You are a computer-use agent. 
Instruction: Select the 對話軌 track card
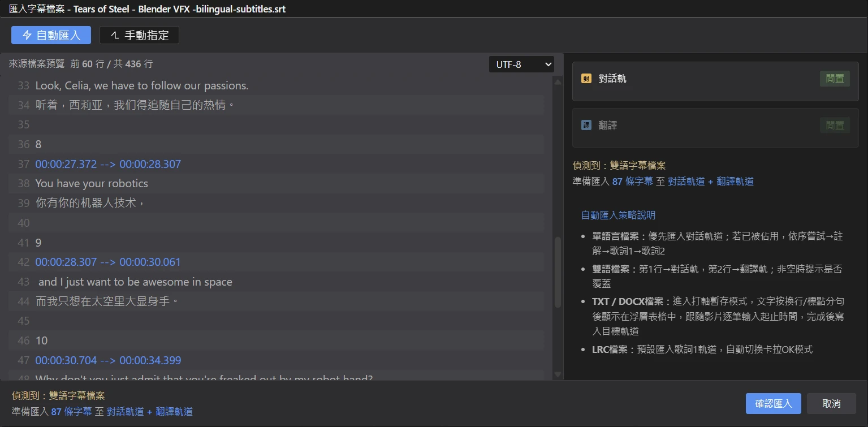(x=715, y=81)
